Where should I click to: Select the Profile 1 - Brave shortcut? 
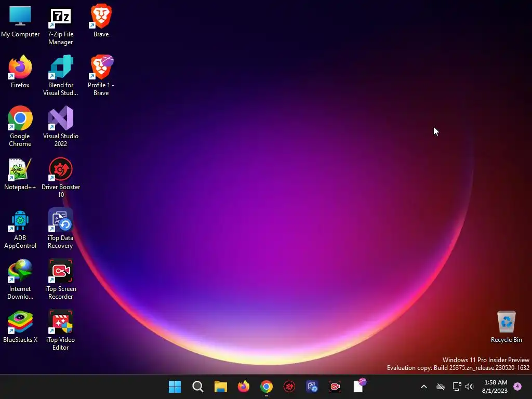click(101, 76)
